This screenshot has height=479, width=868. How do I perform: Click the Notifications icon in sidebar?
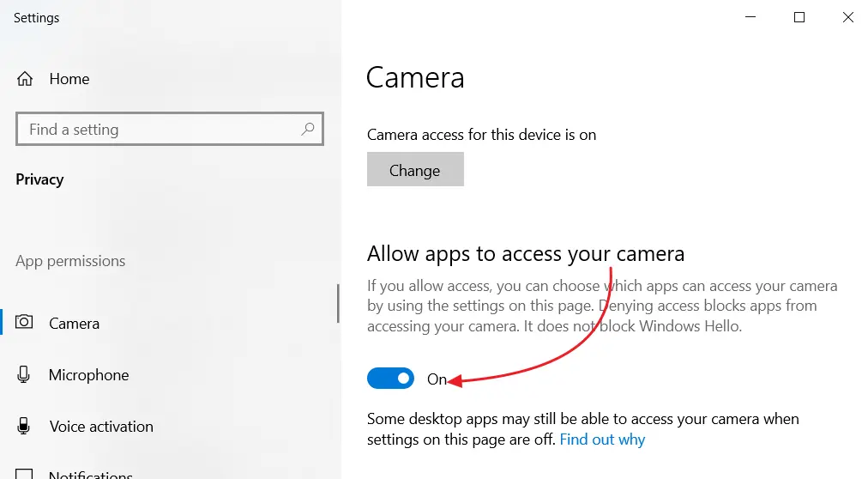(x=25, y=474)
